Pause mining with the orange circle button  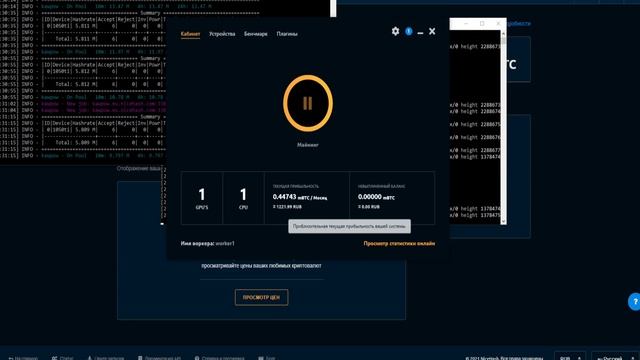308,103
